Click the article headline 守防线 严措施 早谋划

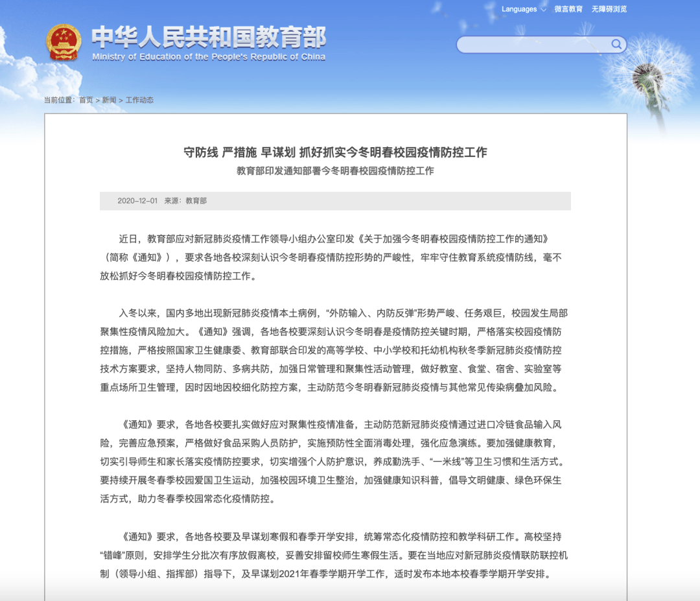(x=335, y=152)
